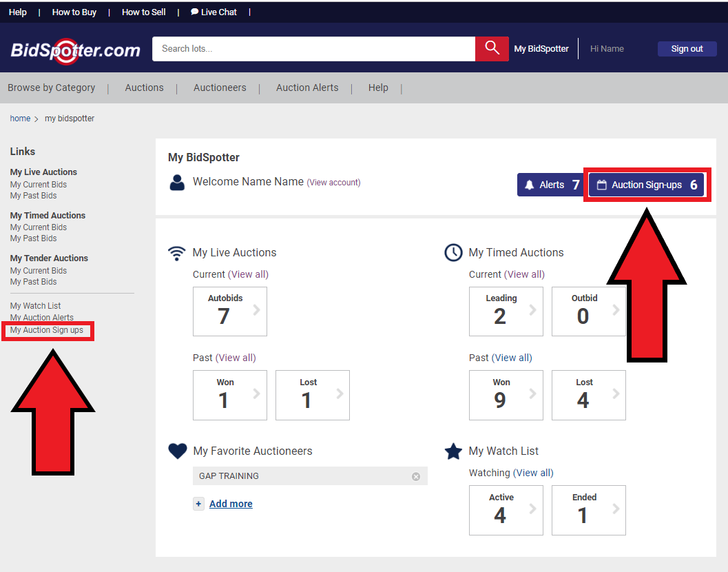Open the Leading tile showing 2
This screenshot has width=728, height=572.
click(506, 311)
